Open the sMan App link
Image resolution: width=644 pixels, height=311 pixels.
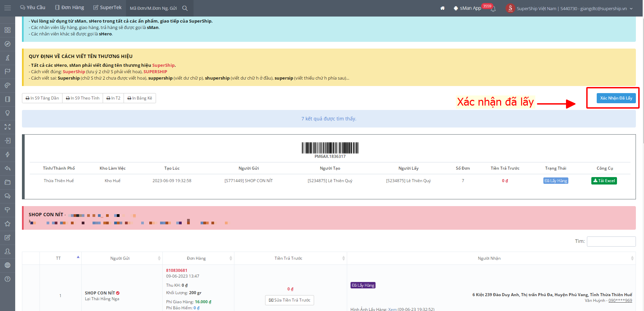coord(467,8)
